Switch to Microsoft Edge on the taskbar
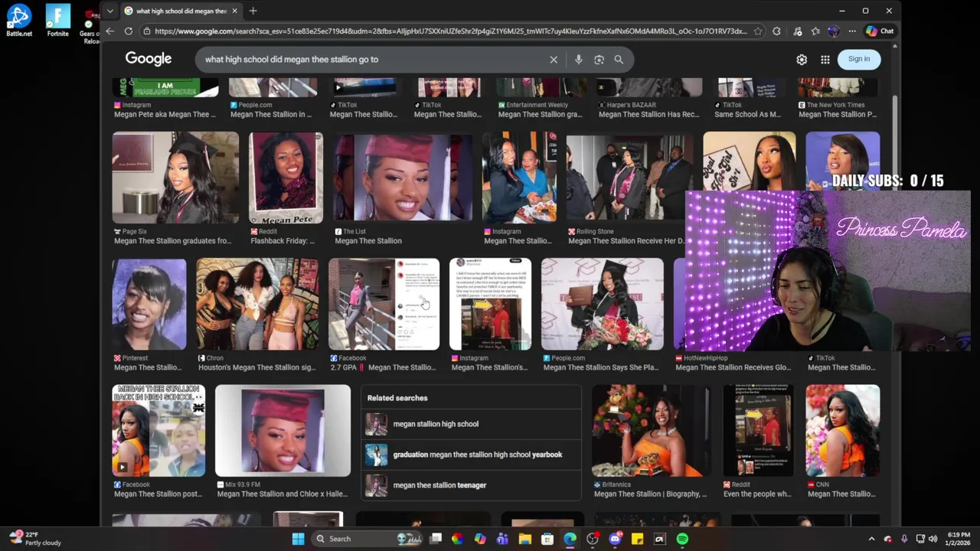The height and width of the screenshot is (551, 980). click(x=570, y=539)
